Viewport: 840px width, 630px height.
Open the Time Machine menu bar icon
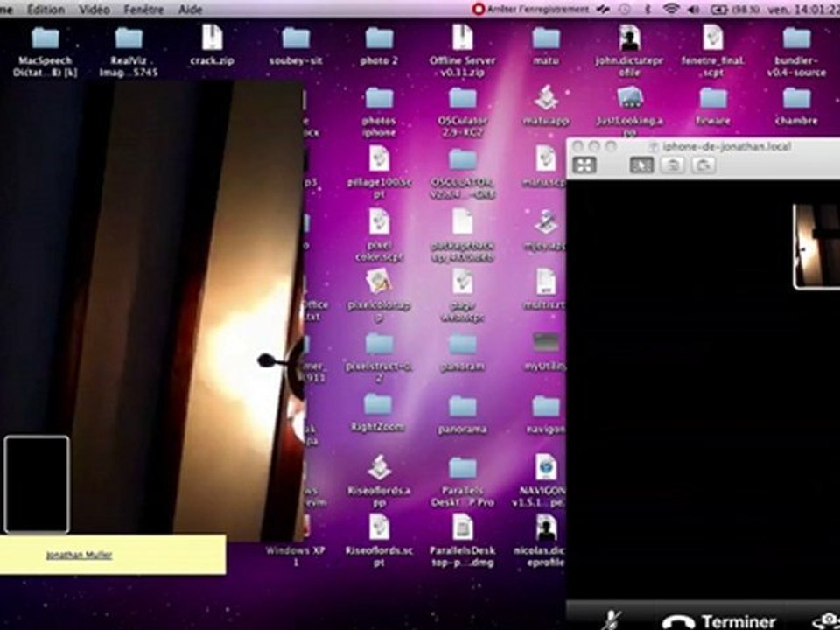click(x=625, y=9)
